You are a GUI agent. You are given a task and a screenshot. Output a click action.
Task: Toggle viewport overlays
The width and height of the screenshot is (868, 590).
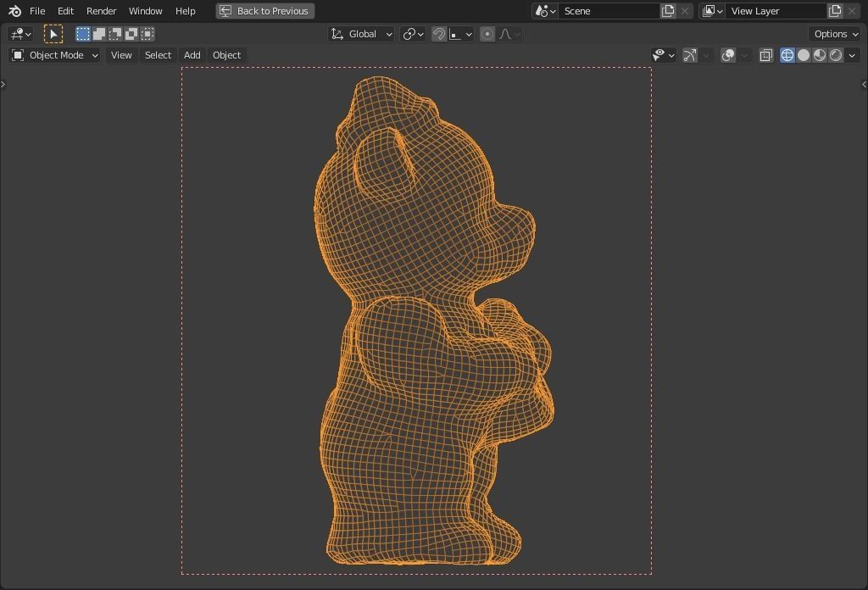coord(728,55)
